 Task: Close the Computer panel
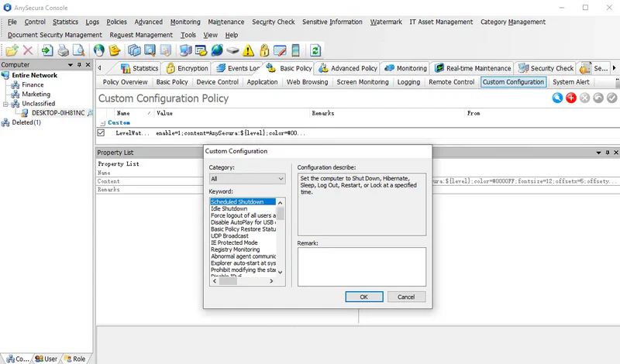click(x=88, y=65)
